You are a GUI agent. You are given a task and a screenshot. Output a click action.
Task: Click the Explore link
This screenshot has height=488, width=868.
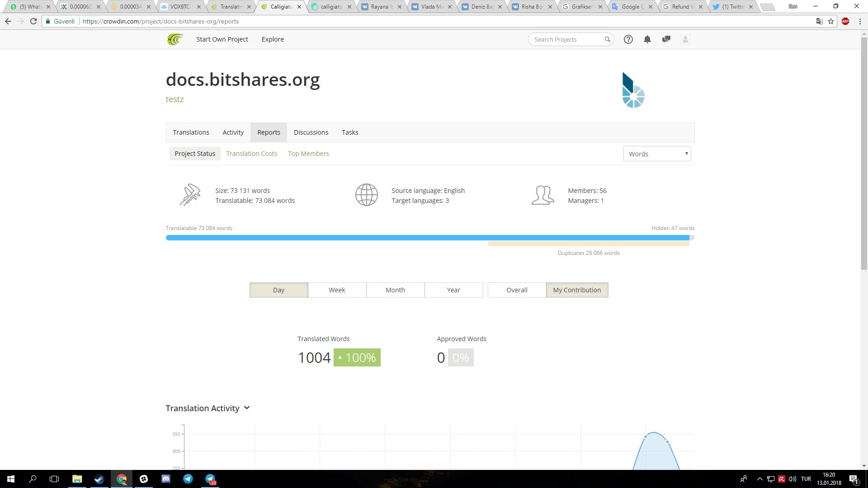pos(273,39)
